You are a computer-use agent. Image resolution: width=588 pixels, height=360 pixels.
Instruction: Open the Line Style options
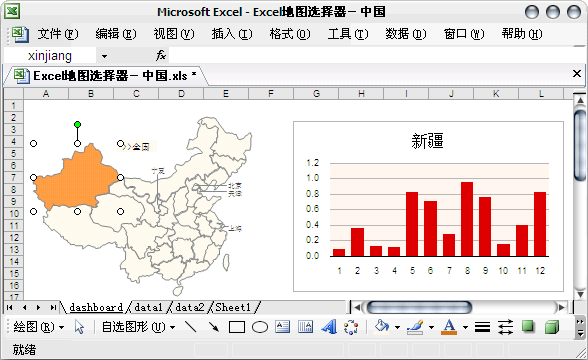tap(482, 327)
